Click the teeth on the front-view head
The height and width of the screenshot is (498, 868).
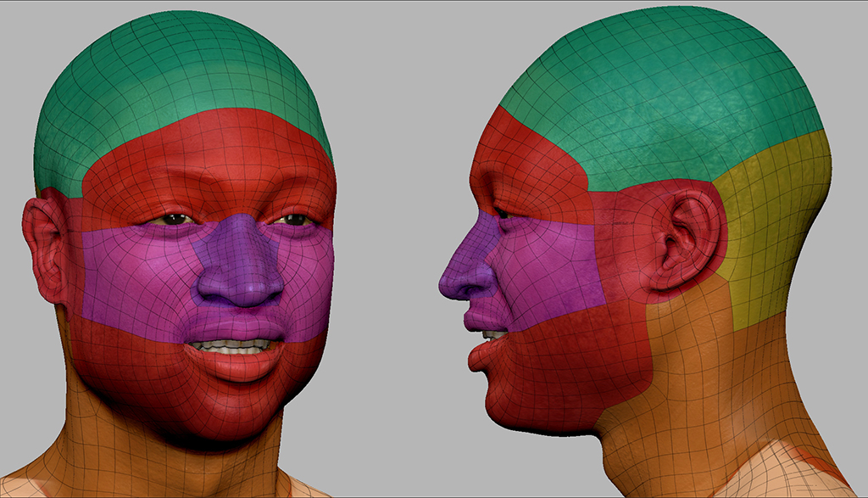[232, 347]
